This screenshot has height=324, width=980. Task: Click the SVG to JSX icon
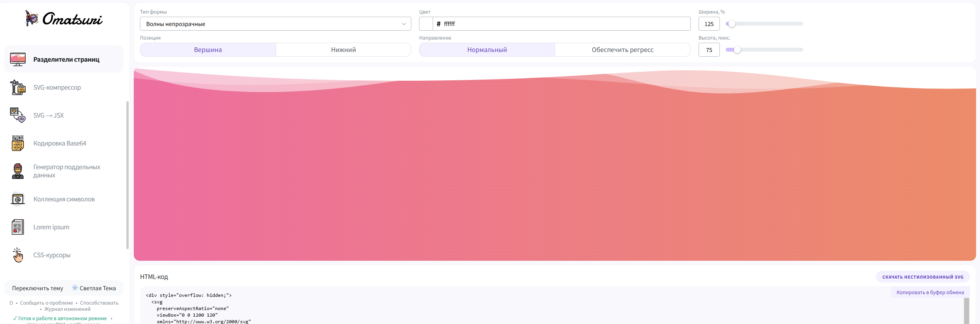pos(18,115)
